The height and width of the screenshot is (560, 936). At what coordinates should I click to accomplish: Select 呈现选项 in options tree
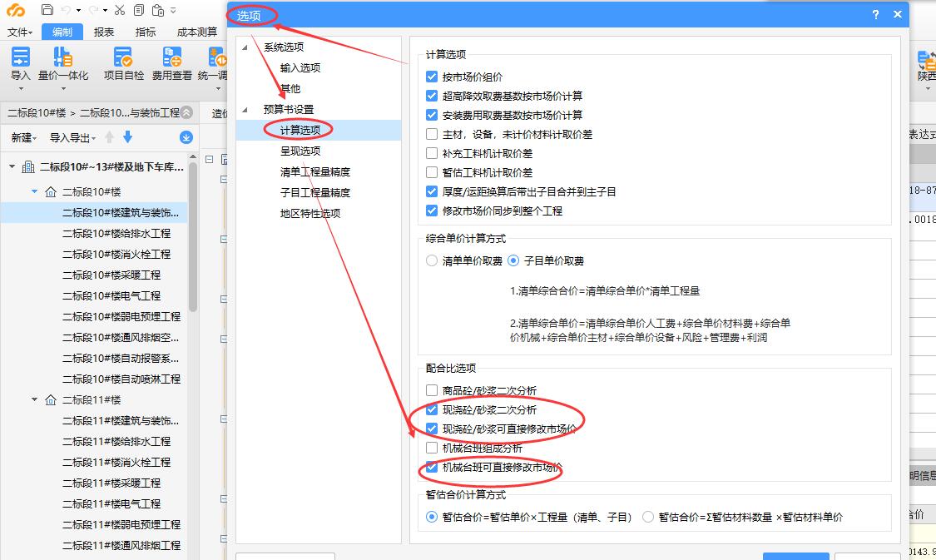(300, 151)
